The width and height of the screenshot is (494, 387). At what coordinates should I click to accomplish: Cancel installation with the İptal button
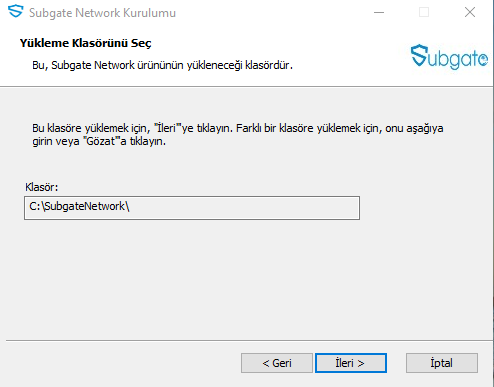(x=442, y=363)
